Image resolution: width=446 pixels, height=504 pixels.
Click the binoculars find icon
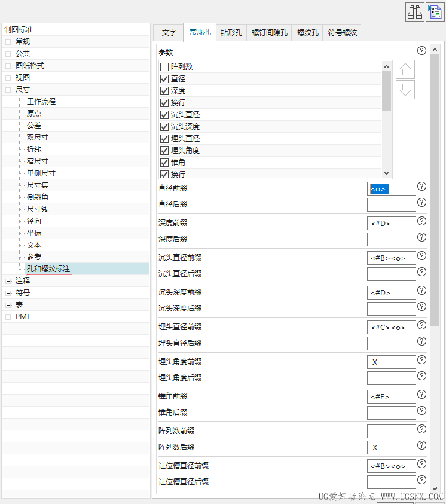tap(414, 12)
